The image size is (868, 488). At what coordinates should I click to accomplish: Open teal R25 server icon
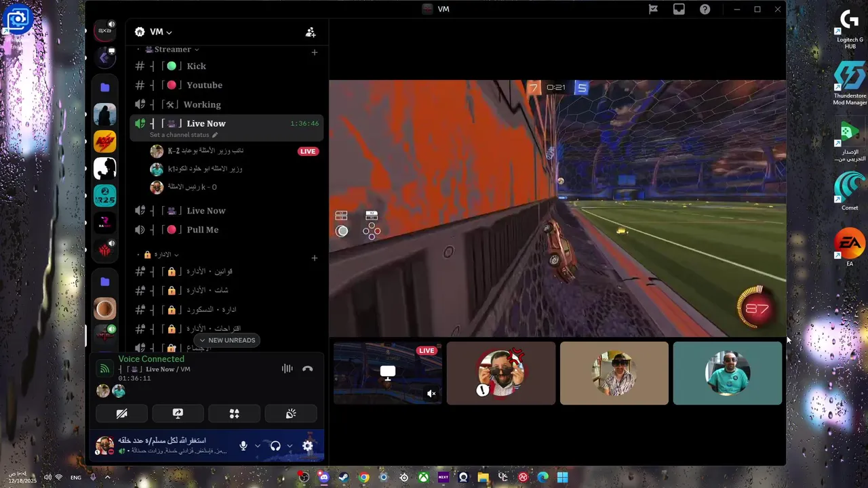[x=104, y=196]
